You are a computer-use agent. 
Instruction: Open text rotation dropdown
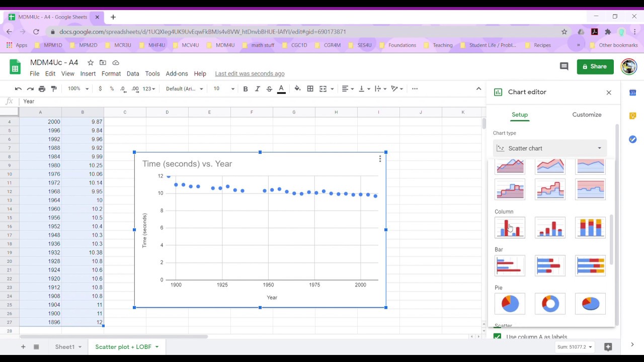(x=397, y=88)
